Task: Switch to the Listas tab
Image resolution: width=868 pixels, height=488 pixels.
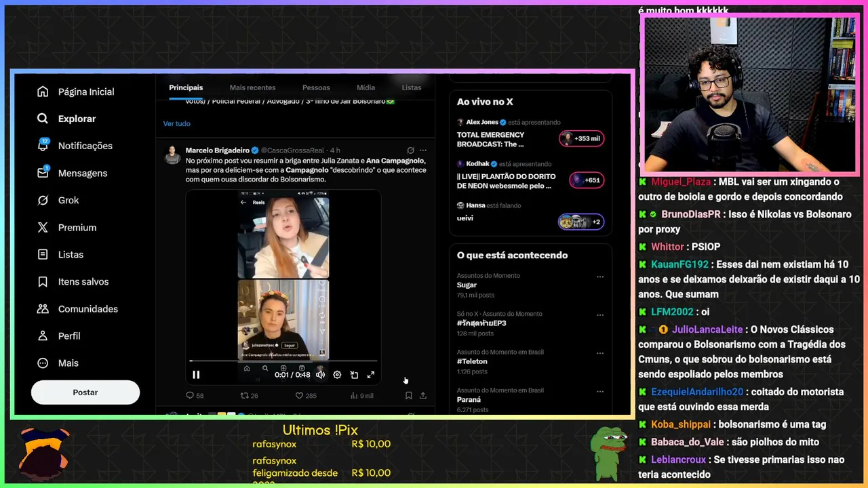Action: (412, 87)
